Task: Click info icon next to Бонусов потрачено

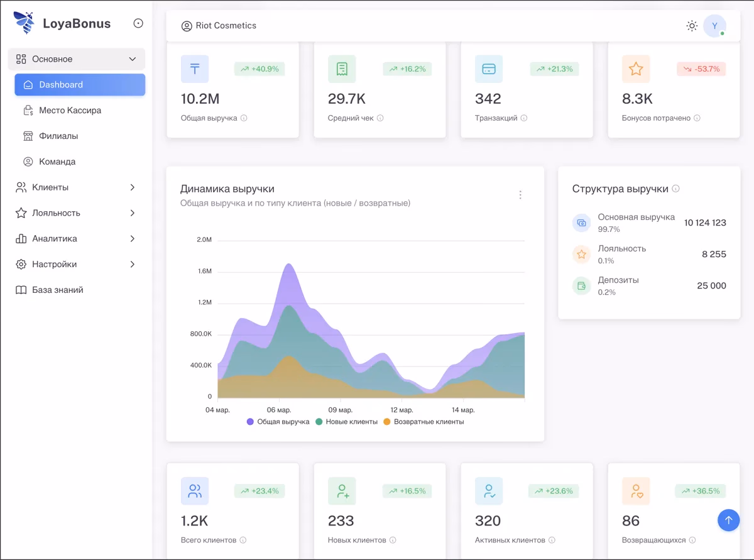Action: (x=697, y=118)
